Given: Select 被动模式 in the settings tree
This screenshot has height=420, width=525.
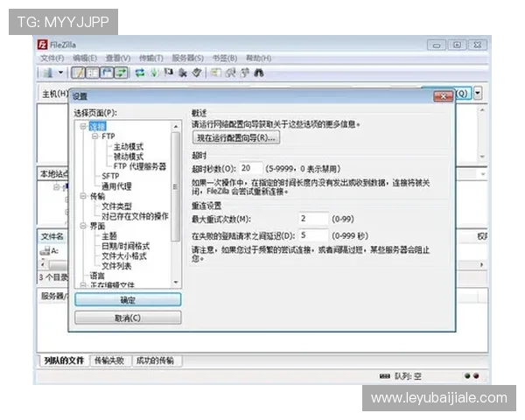Looking at the screenshot, I should coord(129,157).
